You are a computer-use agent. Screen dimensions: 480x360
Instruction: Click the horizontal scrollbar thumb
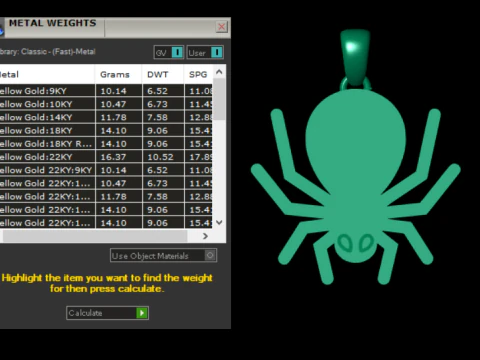pyautogui.click(x=95, y=236)
